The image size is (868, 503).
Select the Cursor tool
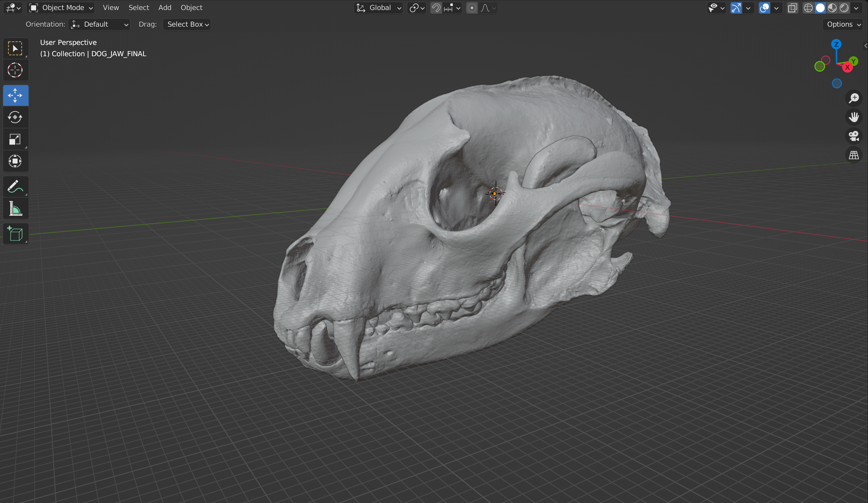[x=15, y=70]
